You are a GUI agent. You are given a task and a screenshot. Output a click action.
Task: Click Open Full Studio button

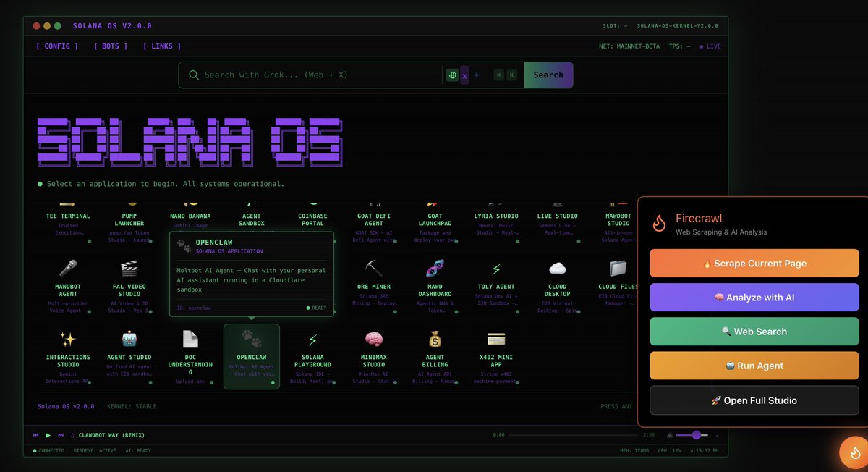tap(754, 400)
